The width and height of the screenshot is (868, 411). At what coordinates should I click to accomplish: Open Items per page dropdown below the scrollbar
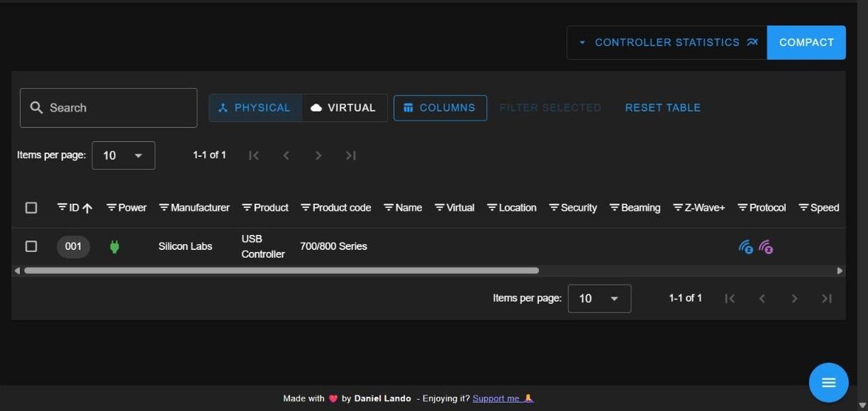(599, 299)
